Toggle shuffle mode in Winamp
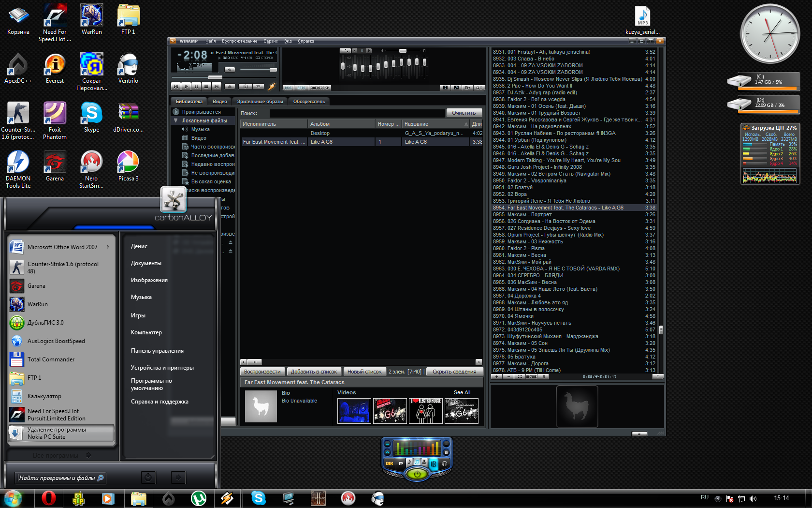The image size is (812, 508). 246,86
